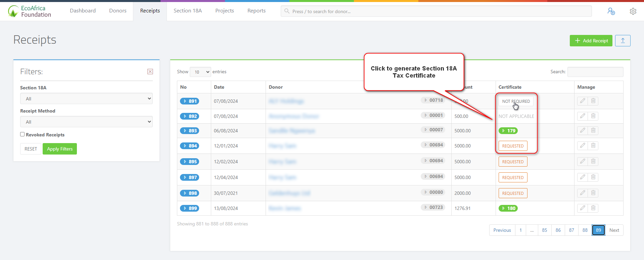Open the Reports tab
Screen dimensions: 644x260
click(256, 11)
